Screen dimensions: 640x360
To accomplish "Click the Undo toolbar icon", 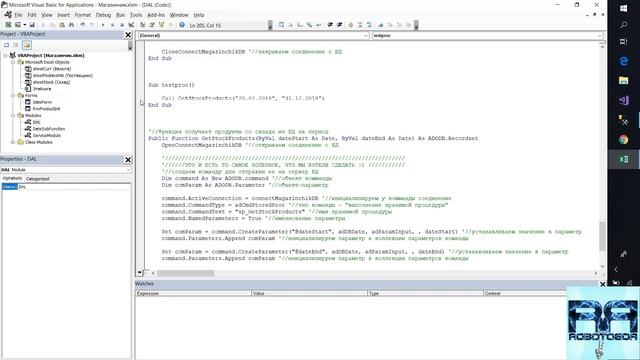I will [82, 25].
